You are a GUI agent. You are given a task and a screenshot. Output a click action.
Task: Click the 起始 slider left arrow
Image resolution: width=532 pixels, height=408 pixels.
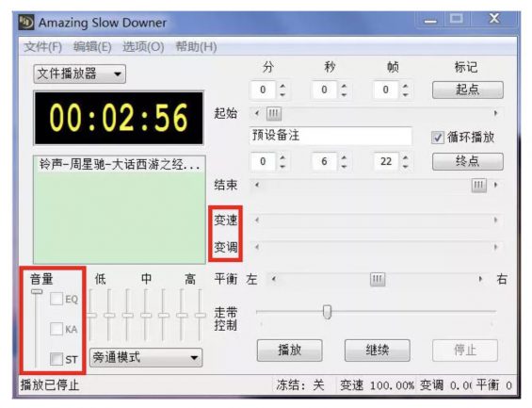(257, 113)
